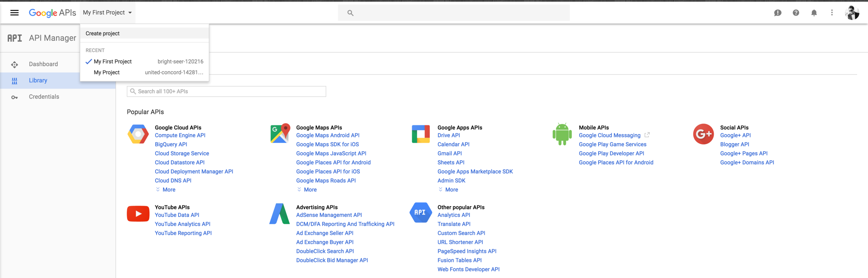This screenshot has height=278, width=868.
Task: Open the Web Fonts Developer API link
Action: click(x=469, y=269)
